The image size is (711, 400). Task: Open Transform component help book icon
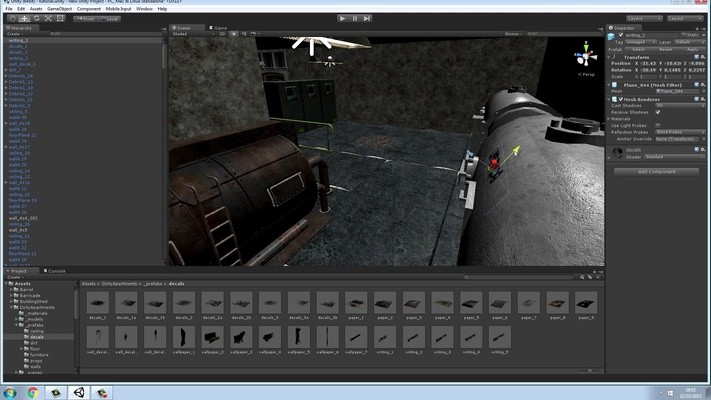[x=696, y=57]
